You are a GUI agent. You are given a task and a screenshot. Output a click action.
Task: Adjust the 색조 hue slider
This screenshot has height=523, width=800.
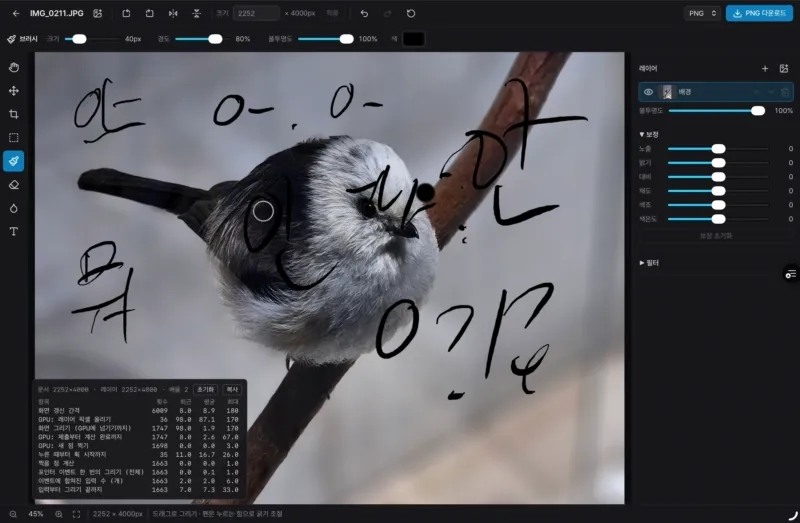(718, 205)
